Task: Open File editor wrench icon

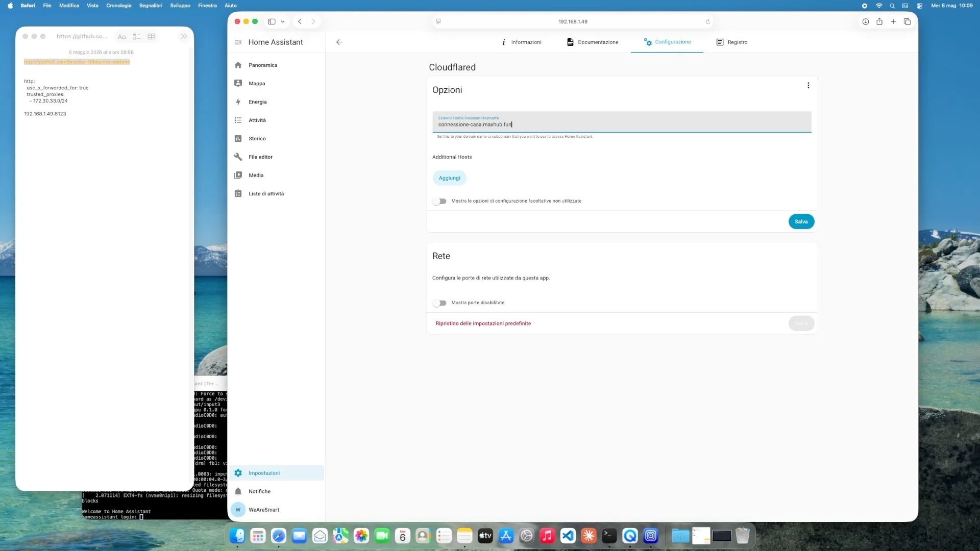Action: 238,157
